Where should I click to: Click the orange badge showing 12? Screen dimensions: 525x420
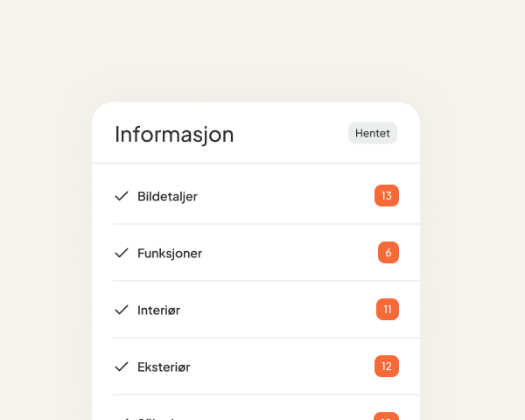pyautogui.click(x=386, y=367)
